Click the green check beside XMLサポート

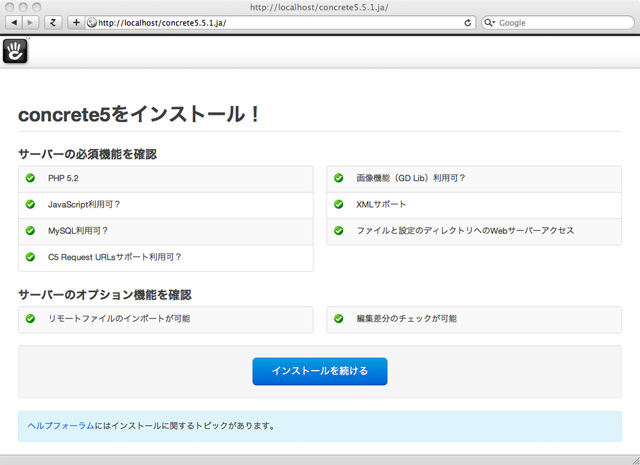(x=338, y=205)
